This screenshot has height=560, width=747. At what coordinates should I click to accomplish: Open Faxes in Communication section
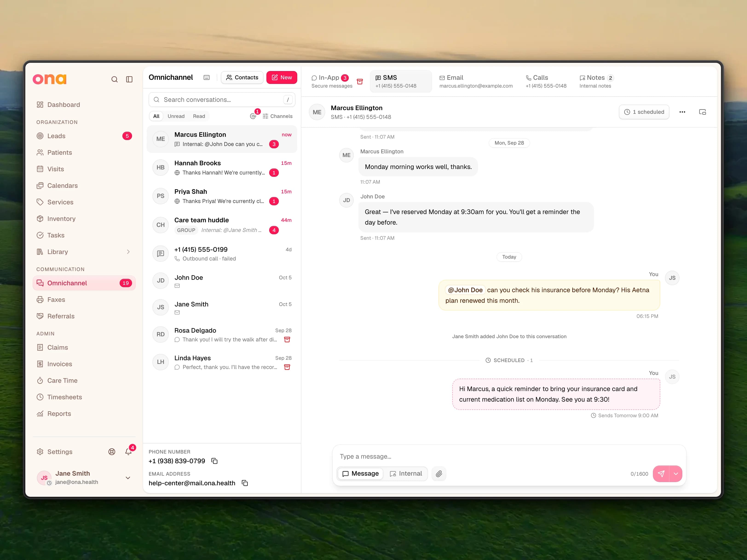coord(84,300)
